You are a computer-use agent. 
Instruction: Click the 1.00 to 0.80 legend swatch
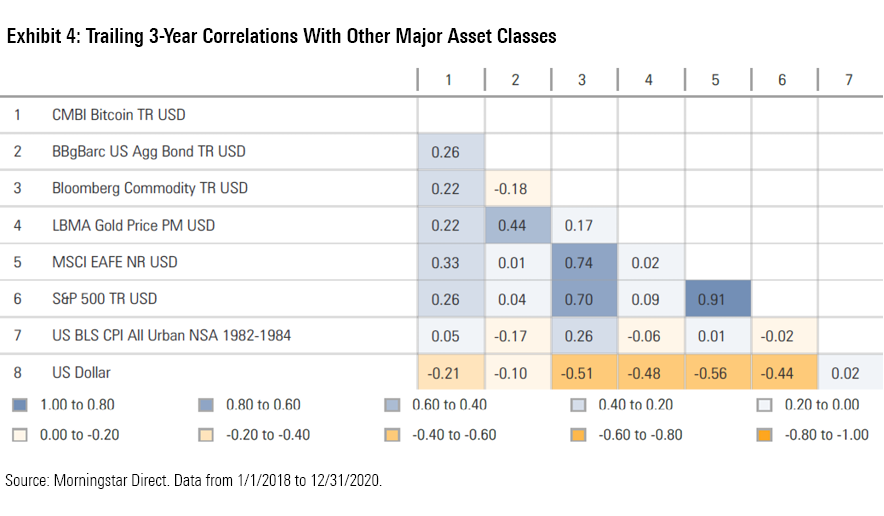point(21,405)
